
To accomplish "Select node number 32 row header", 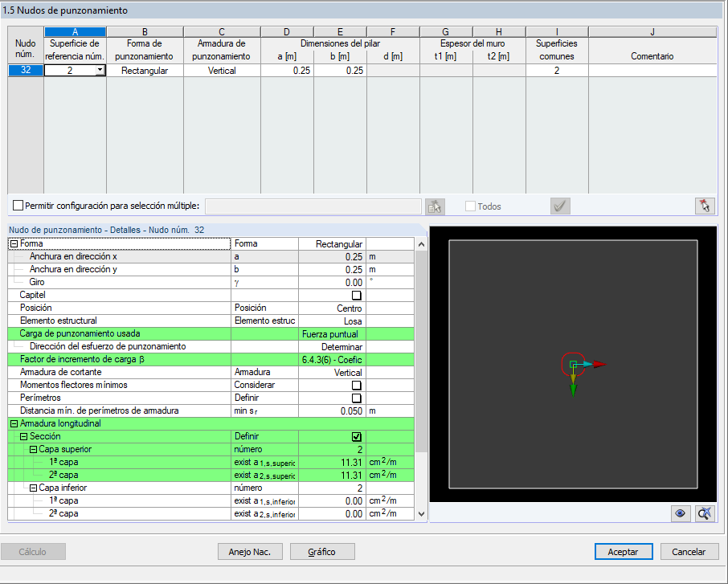I will coord(26,70).
